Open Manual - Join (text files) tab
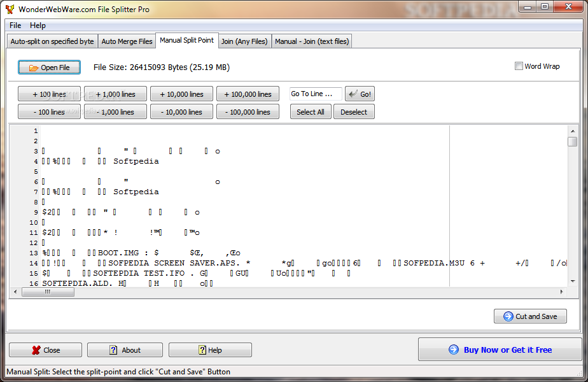The image size is (588, 382). [312, 41]
